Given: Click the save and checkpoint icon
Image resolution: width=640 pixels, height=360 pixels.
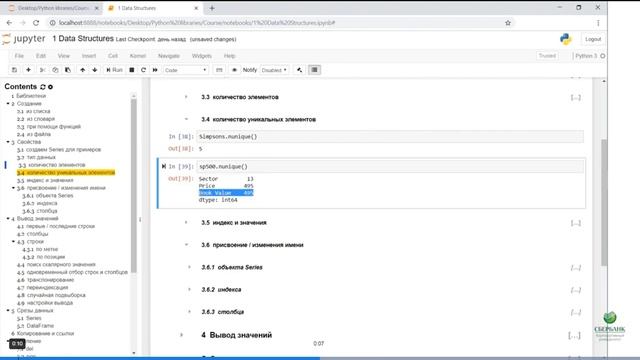Looking at the screenshot, I should point(14,70).
